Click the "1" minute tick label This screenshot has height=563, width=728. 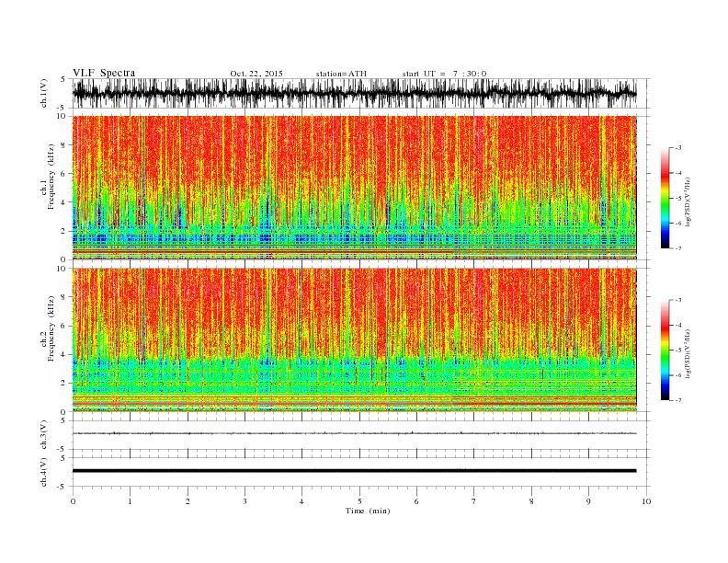pos(130,501)
